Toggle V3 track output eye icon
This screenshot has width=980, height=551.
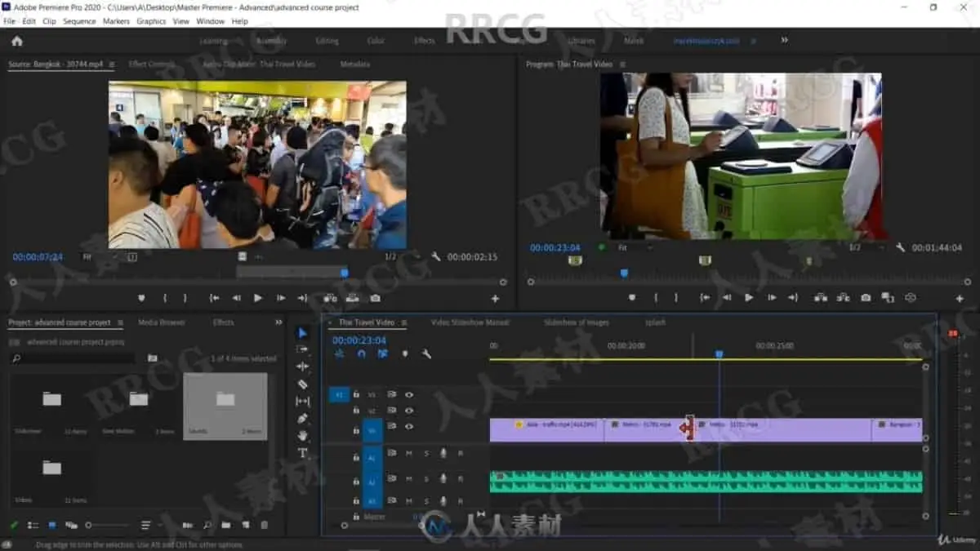[x=409, y=395]
